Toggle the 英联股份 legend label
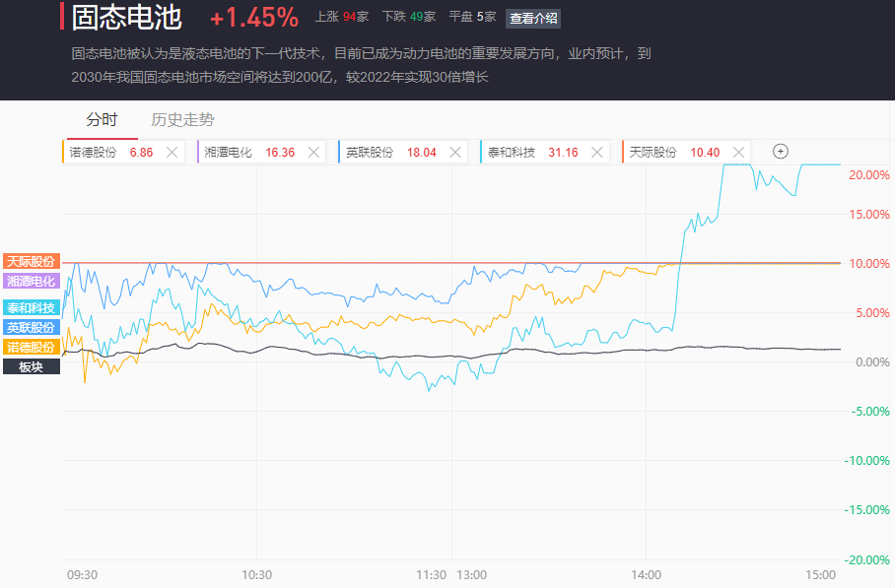This screenshot has height=588, width=895. (32, 327)
